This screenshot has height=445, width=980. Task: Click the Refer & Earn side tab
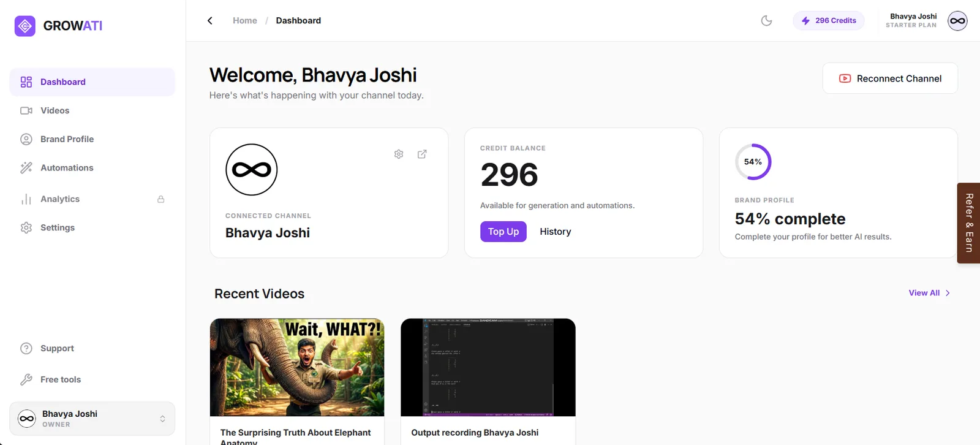coord(968,223)
